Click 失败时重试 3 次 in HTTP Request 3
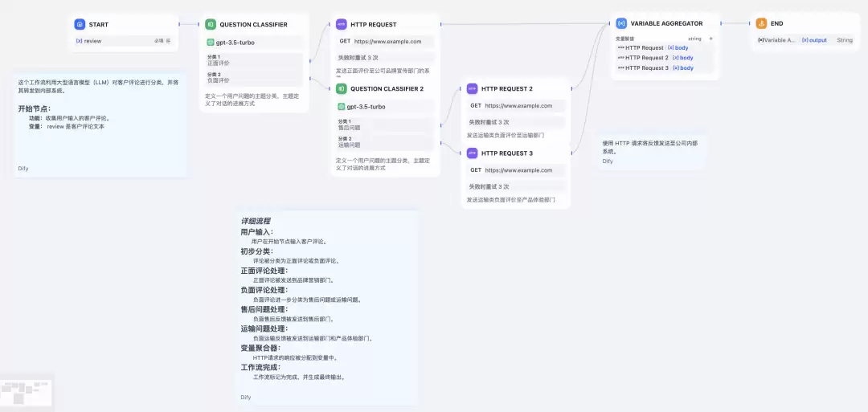Image resolution: width=868 pixels, height=412 pixels. click(489, 187)
